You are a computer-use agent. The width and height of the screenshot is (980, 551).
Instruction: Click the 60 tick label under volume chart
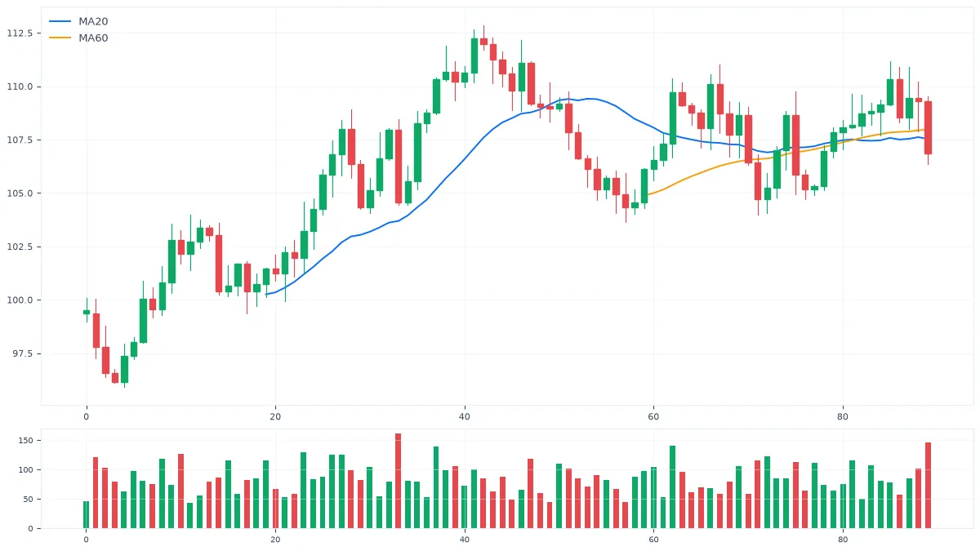653,540
